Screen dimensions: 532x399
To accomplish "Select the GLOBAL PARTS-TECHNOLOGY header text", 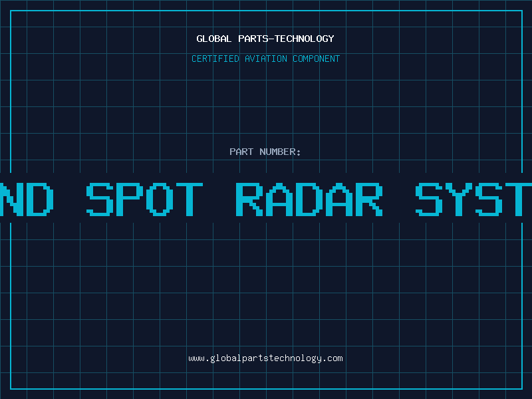I will (x=265, y=39).
